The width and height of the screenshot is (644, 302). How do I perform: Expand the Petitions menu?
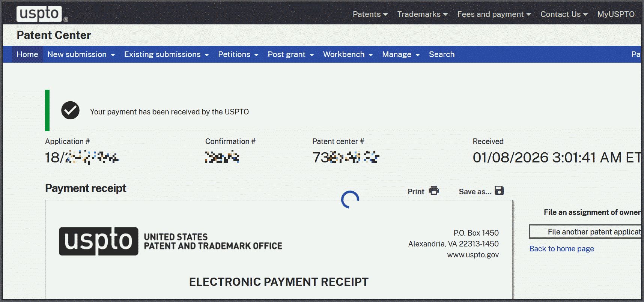click(238, 54)
